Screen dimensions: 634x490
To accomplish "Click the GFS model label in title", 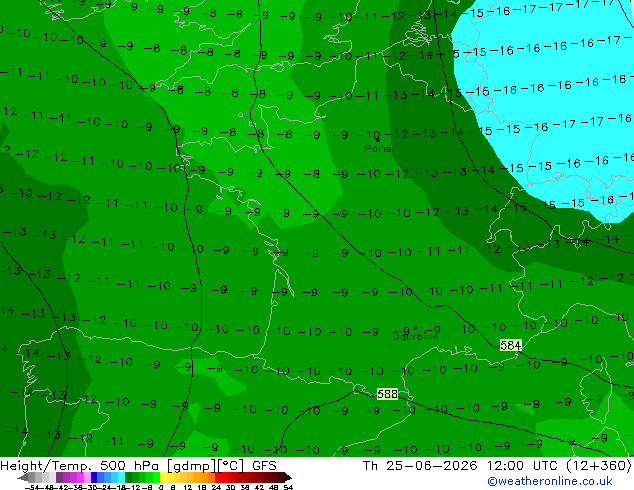I will coord(264,466).
